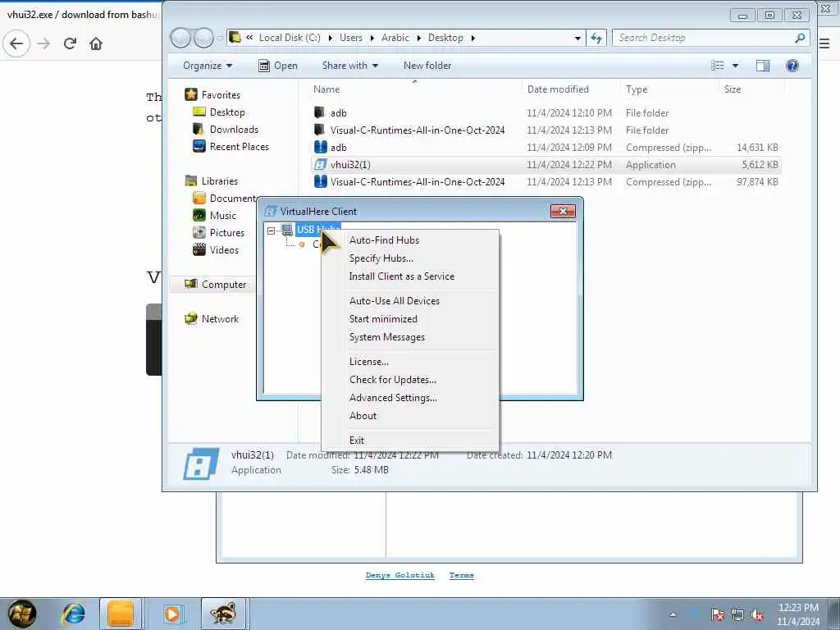Open System Messages from context menu
The width and height of the screenshot is (840, 630).
pos(387,337)
